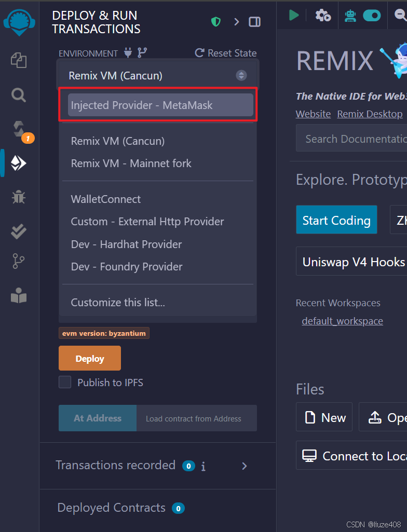Image resolution: width=407 pixels, height=532 pixels.
Task: Click the compiler warning badge number
Action: pyautogui.click(x=28, y=138)
